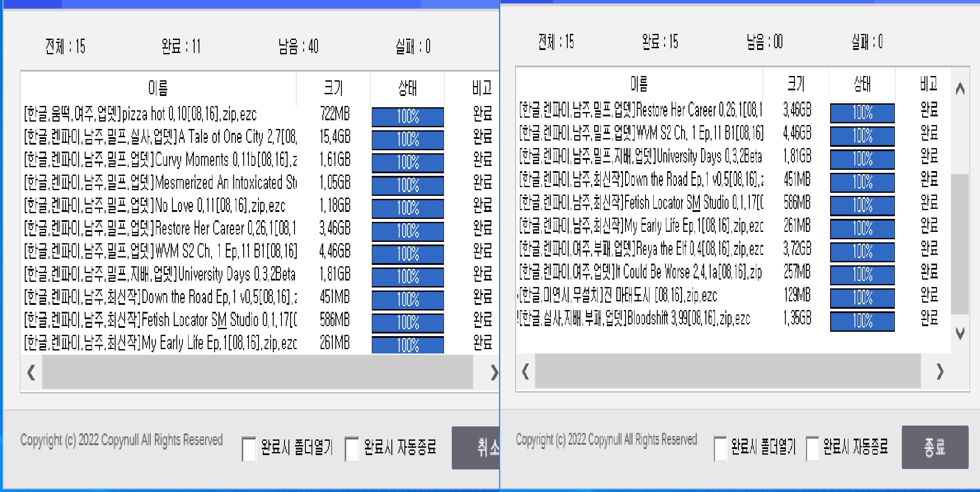Click the scroll down arrow in right list
Image resolution: width=980 pixels, height=492 pixels.
(x=960, y=334)
